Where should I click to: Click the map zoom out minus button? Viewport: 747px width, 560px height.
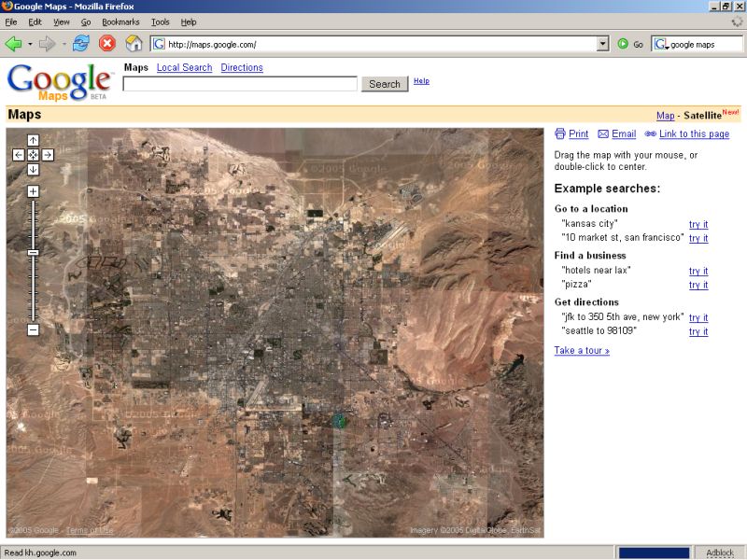point(33,329)
